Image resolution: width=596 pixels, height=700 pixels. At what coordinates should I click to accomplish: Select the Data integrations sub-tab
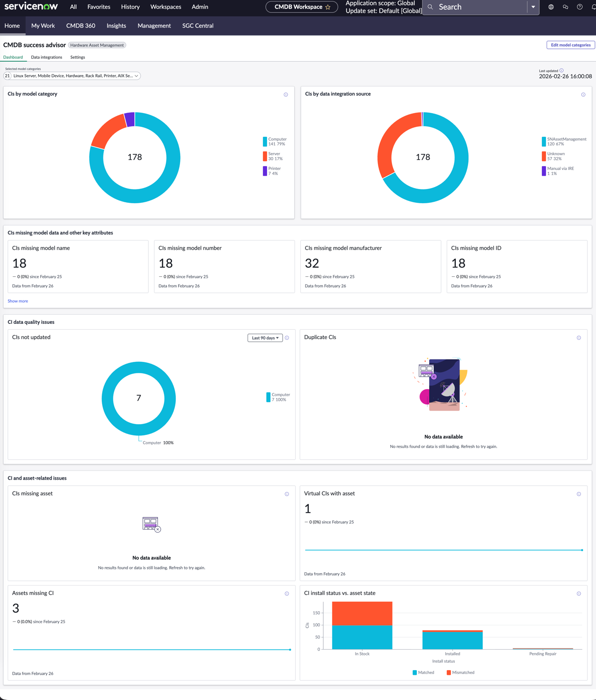pos(47,57)
